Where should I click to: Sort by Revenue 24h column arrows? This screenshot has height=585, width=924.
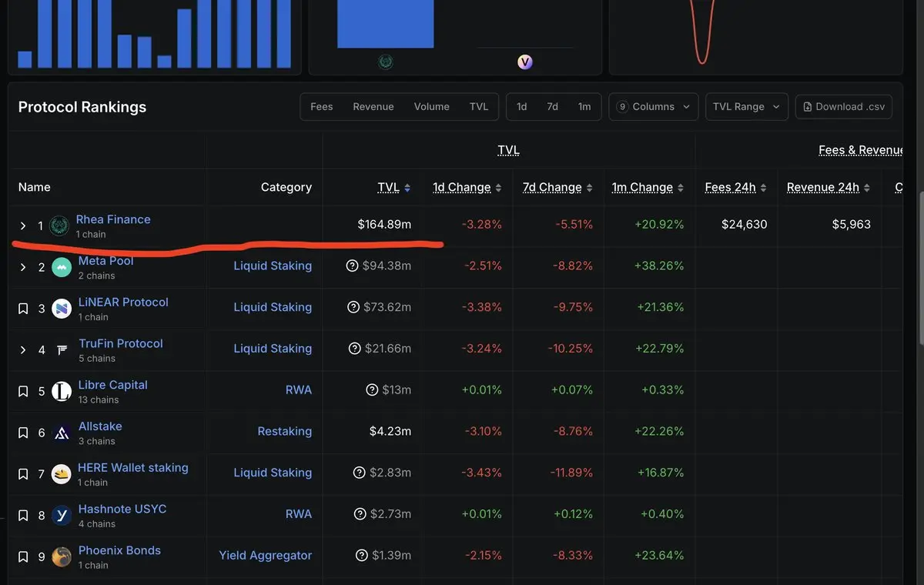[x=867, y=188]
